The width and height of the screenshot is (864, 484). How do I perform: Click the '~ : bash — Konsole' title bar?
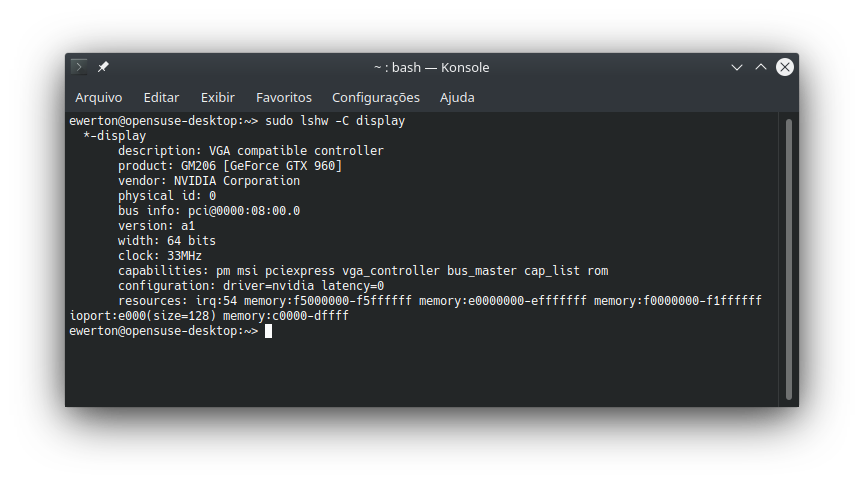coord(431,67)
